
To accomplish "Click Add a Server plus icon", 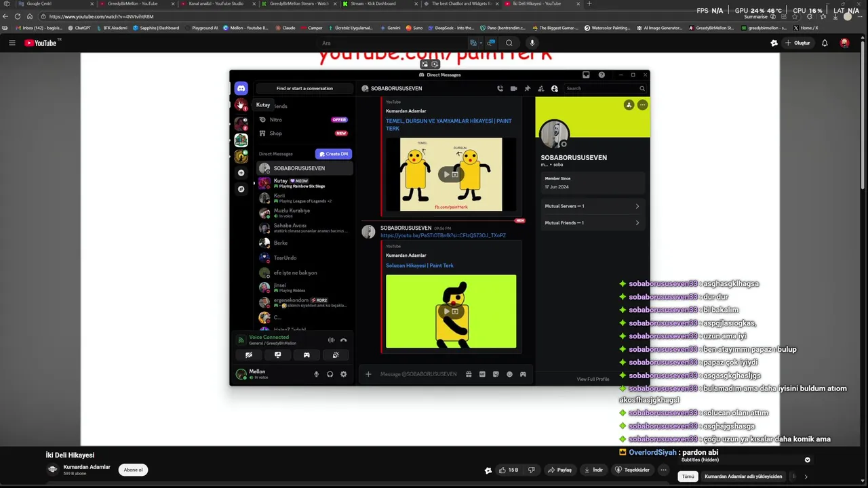I will [x=241, y=173].
